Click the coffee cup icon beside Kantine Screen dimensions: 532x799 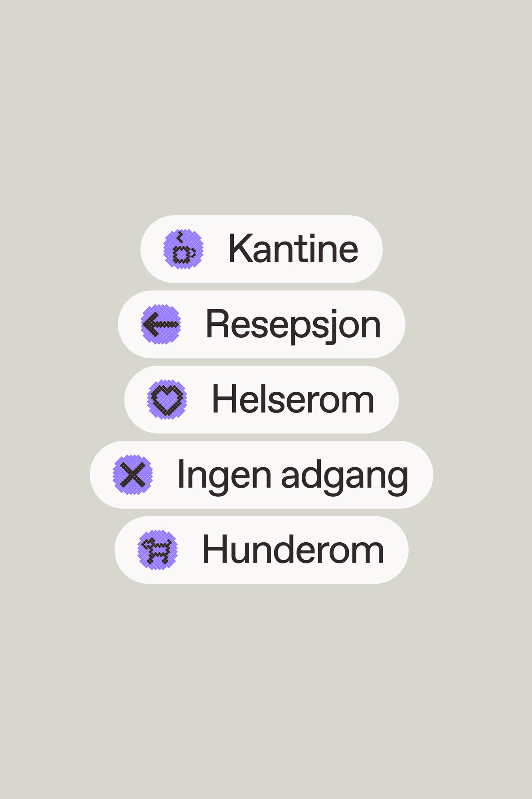point(184,249)
